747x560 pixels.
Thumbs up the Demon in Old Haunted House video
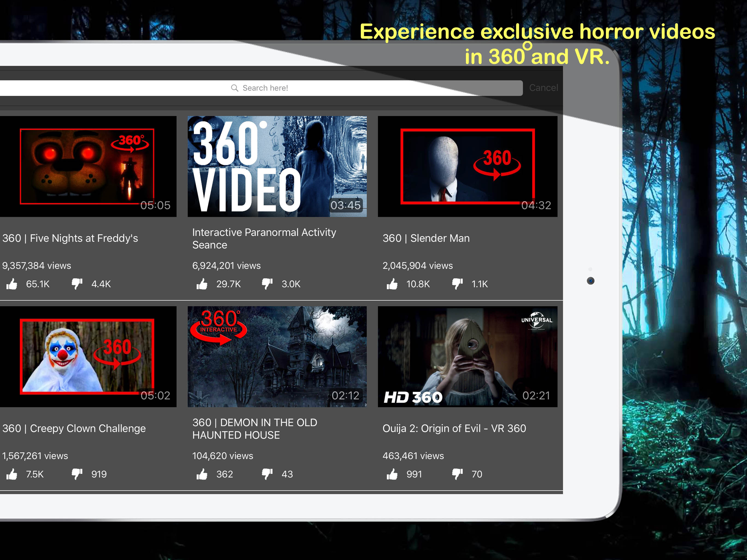point(202,474)
